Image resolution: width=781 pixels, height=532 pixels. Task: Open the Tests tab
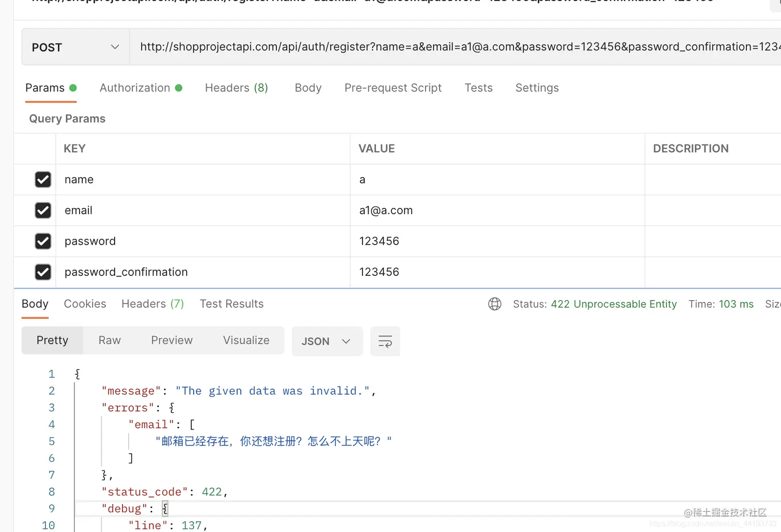click(x=478, y=88)
